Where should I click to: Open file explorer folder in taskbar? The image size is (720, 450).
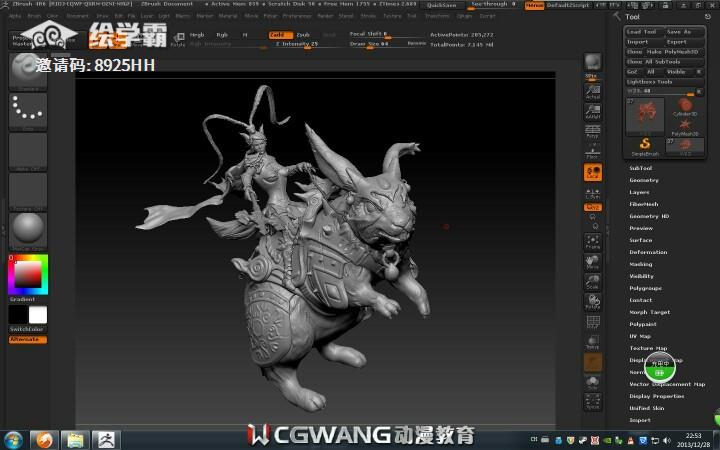(x=75, y=440)
